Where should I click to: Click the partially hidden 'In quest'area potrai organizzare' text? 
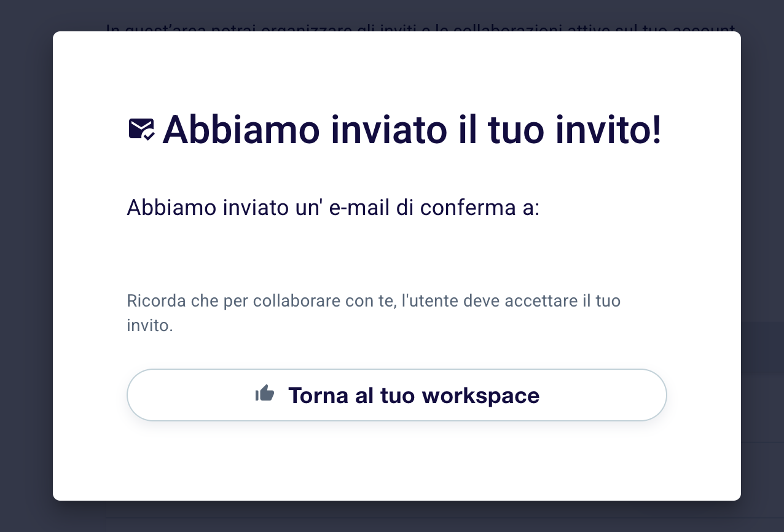(x=421, y=28)
